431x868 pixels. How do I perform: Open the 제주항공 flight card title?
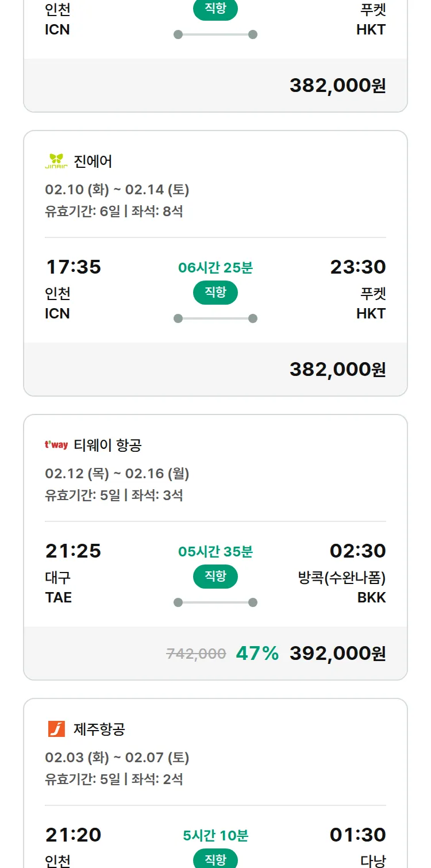click(99, 729)
